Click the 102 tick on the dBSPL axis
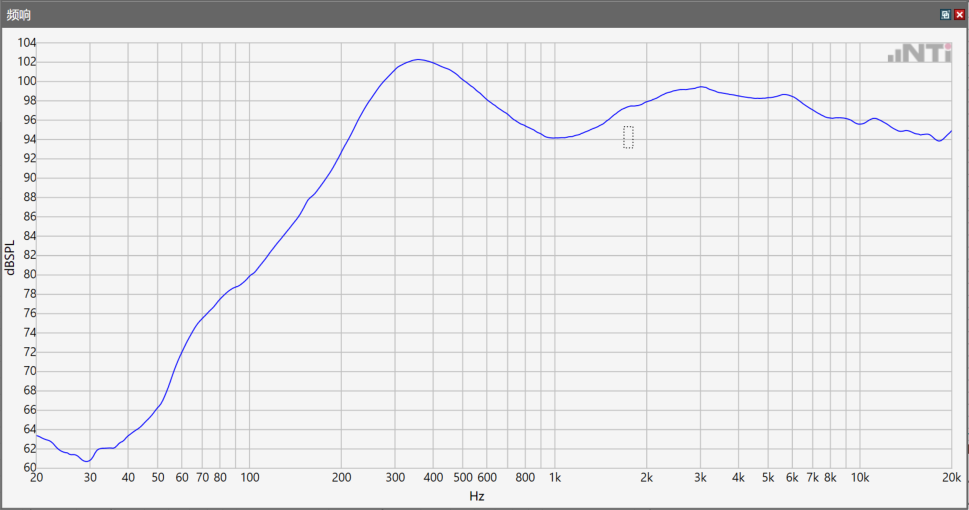969x510 pixels. pyautogui.click(x=27, y=62)
